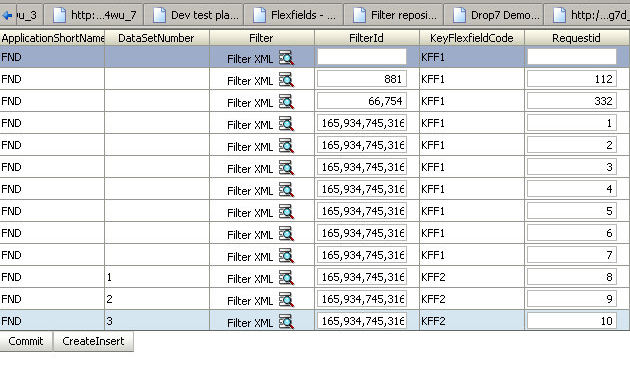Image resolution: width=630 pixels, height=365 pixels.
Task: Open Filter XML lookup icon for Requestid 3
Action: click(286, 168)
